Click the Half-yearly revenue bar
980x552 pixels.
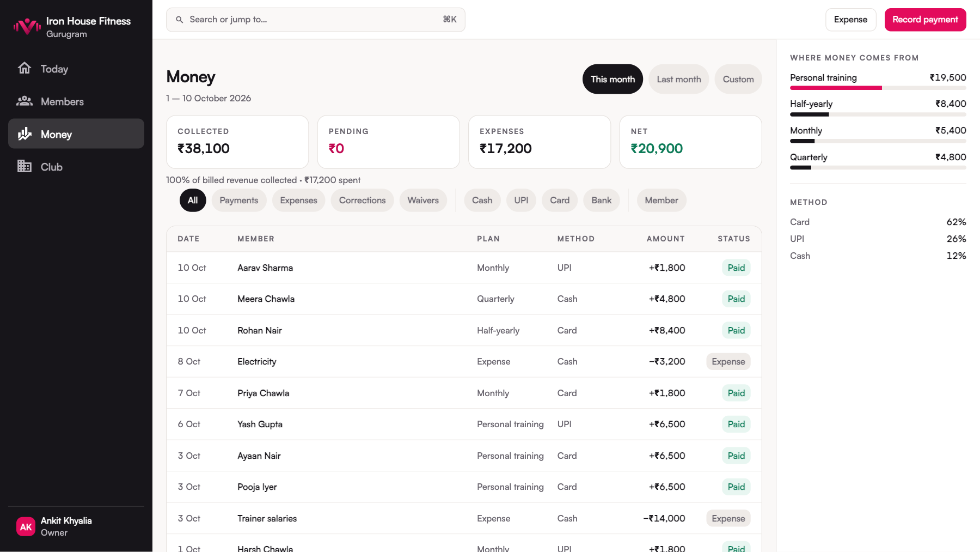click(878, 114)
